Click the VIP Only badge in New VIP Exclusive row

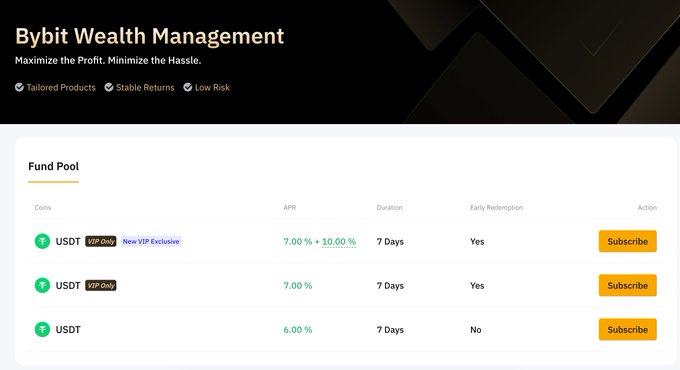[101, 241]
